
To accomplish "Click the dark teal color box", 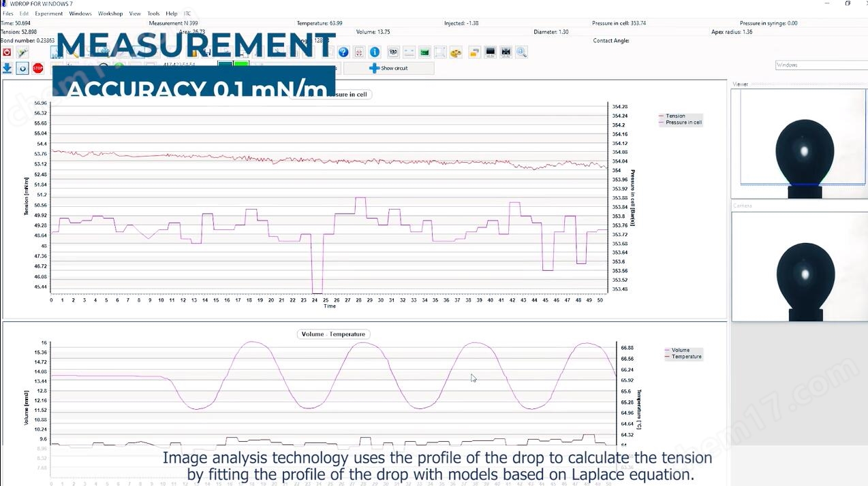I will click(224, 65).
